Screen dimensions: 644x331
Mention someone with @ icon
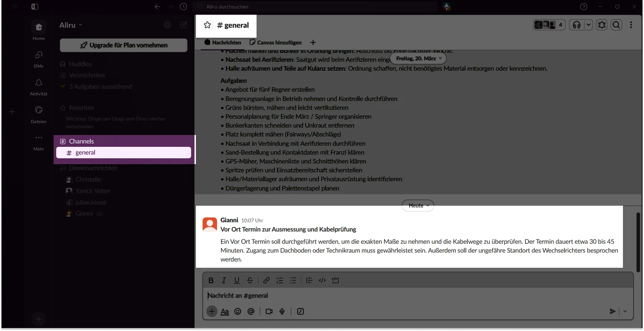tap(251, 311)
